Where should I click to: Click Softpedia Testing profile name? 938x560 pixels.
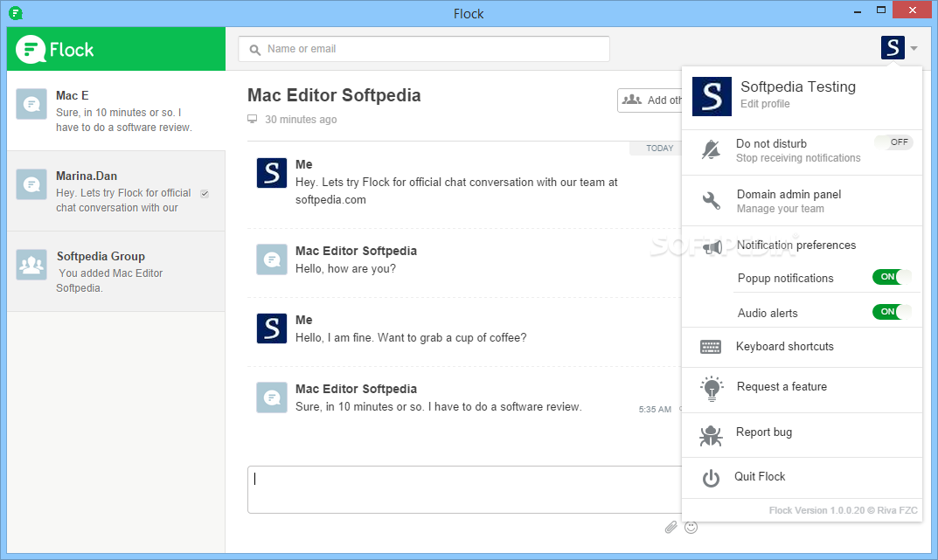[798, 86]
